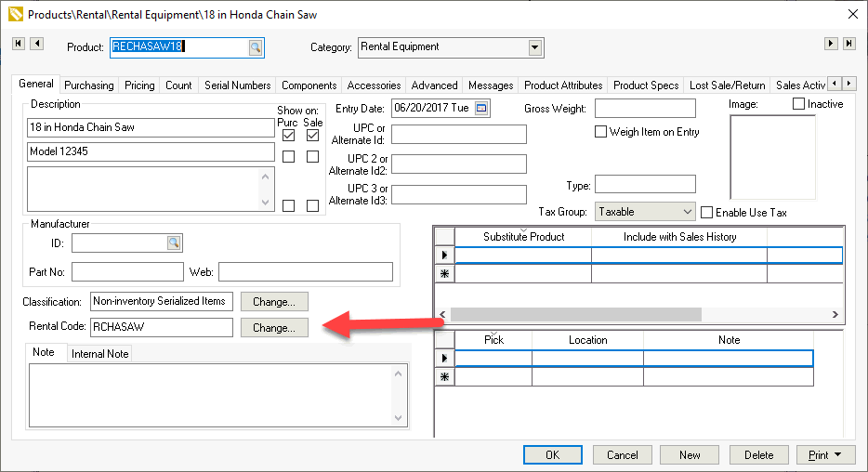The image size is (868, 472).
Task: Toggle Enable Use Tax checkbox
Action: (707, 213)
